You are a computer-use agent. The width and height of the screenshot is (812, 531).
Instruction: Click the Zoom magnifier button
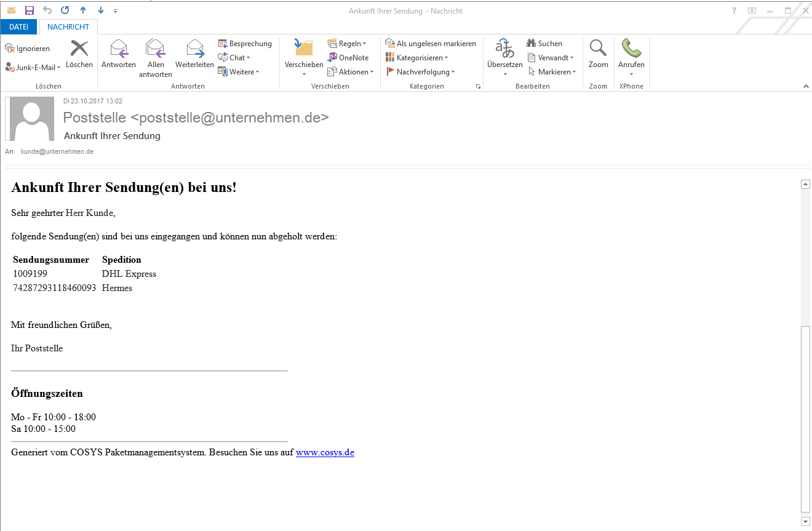click(598, 54)
